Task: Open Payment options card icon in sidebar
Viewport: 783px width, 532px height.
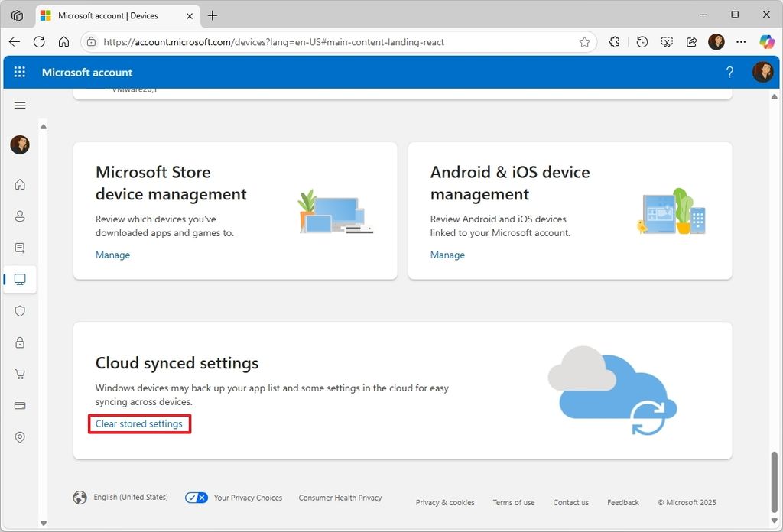Action: tap(20, 405)
